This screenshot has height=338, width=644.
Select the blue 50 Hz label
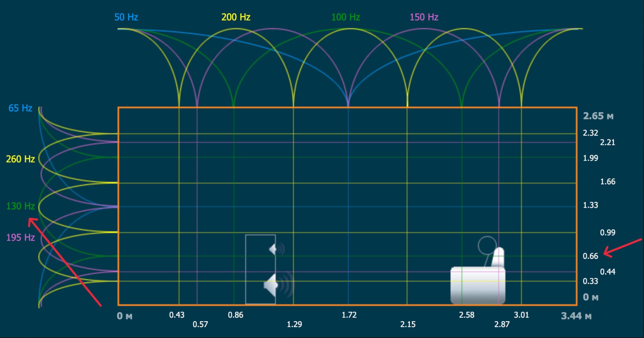click(x=126, y=17)
